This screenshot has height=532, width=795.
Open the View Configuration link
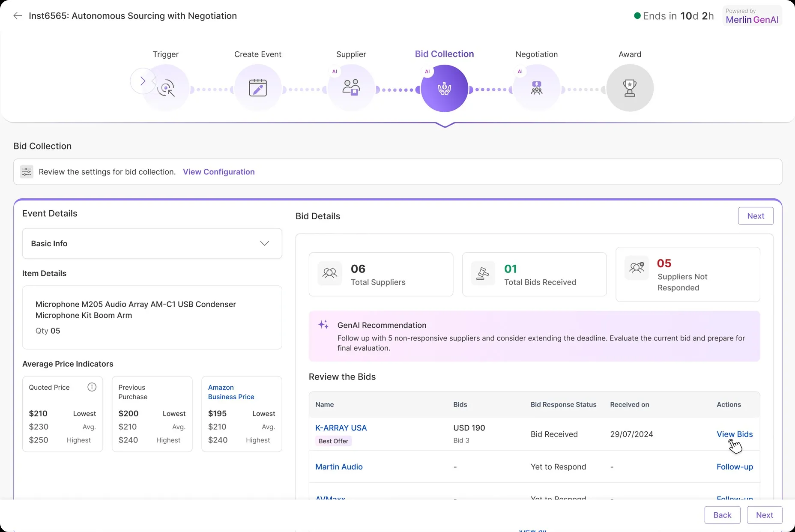pos(218,172)
